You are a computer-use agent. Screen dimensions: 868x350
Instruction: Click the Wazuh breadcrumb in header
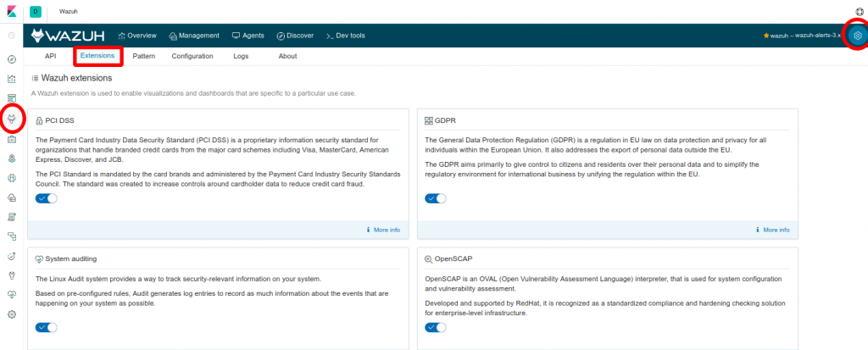coord(69,11)
